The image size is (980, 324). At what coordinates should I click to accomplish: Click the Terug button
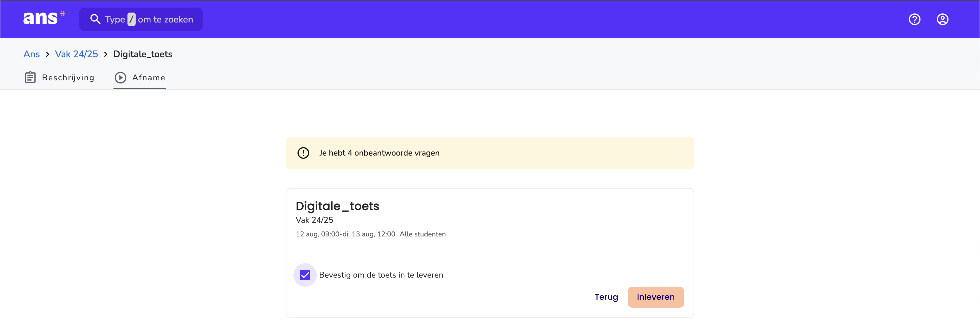click(606, 297)
